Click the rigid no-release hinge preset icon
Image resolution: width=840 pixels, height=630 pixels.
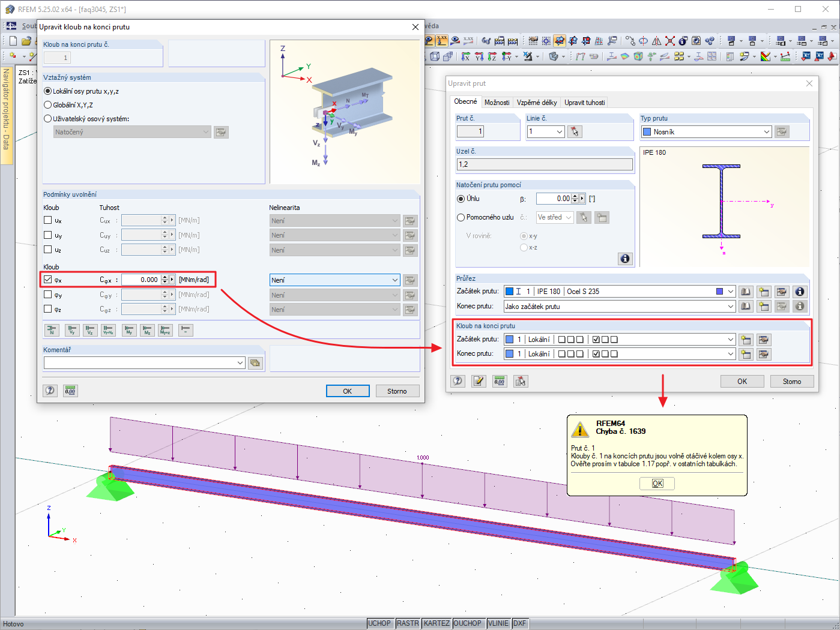[x=186, y=330]
